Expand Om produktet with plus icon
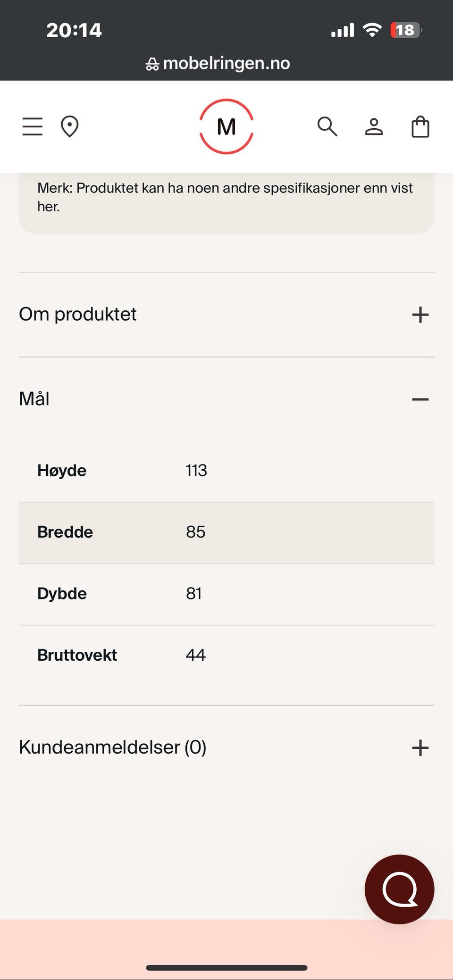Viewport: 453px width, 980px height. point(420,315)
